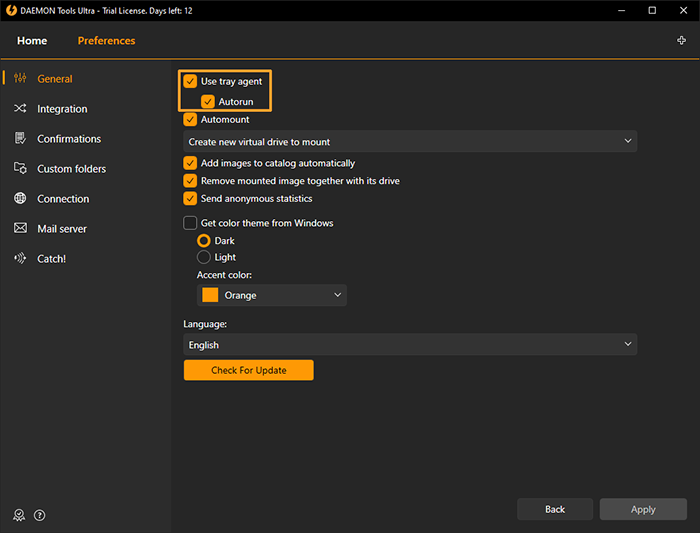Click the Back button
Screen dimensions: 700x533
click(x=555, y=509)
